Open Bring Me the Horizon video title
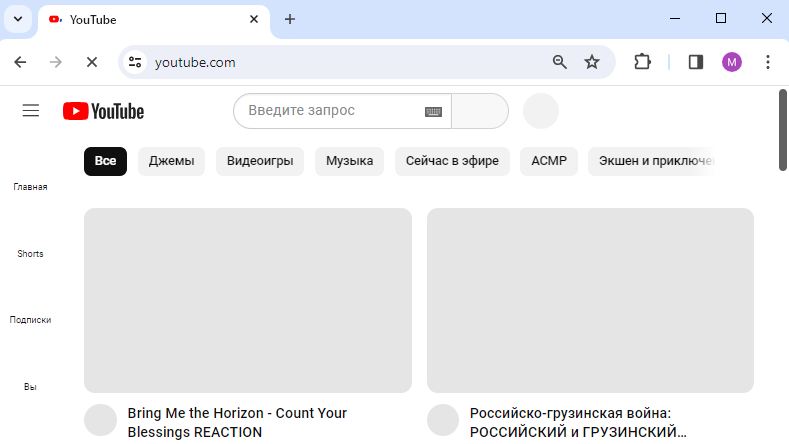Image resolution: width=789 pixels, height=444 pixels. coord(237,422)
